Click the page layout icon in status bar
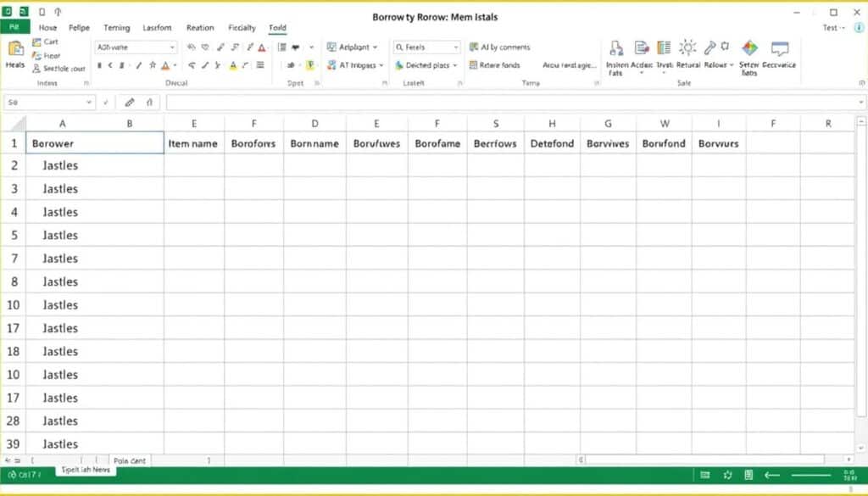 (x=748, y=475)
